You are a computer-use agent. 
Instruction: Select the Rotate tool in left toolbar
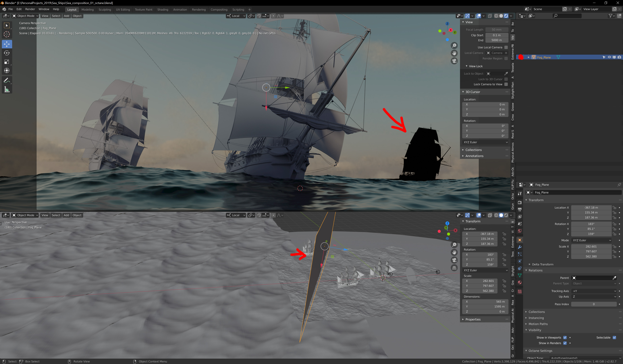(7, 53)
